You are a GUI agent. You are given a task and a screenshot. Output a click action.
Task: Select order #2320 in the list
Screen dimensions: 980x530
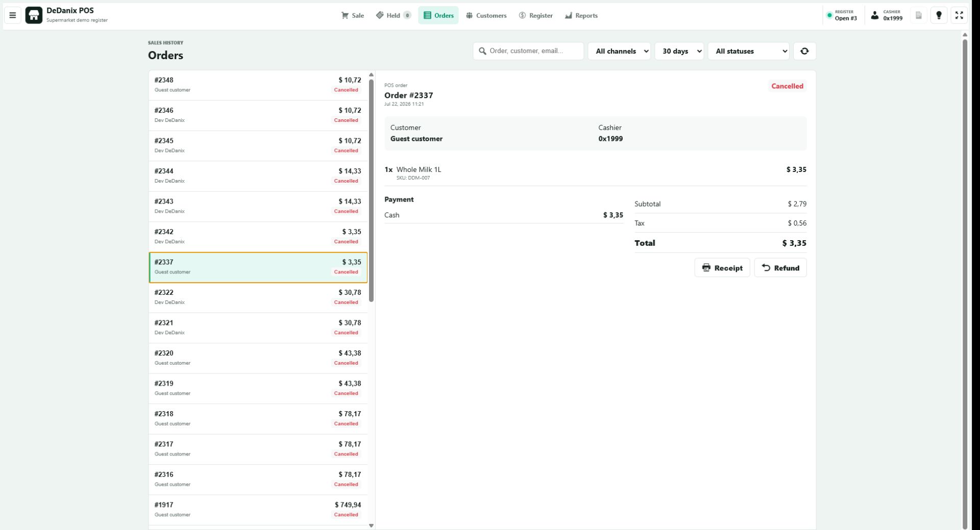258,358
